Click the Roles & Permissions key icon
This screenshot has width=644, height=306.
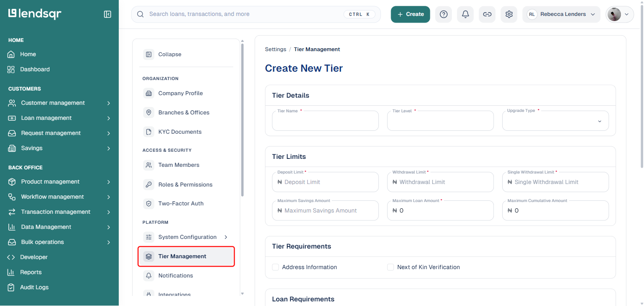[149, 184]
